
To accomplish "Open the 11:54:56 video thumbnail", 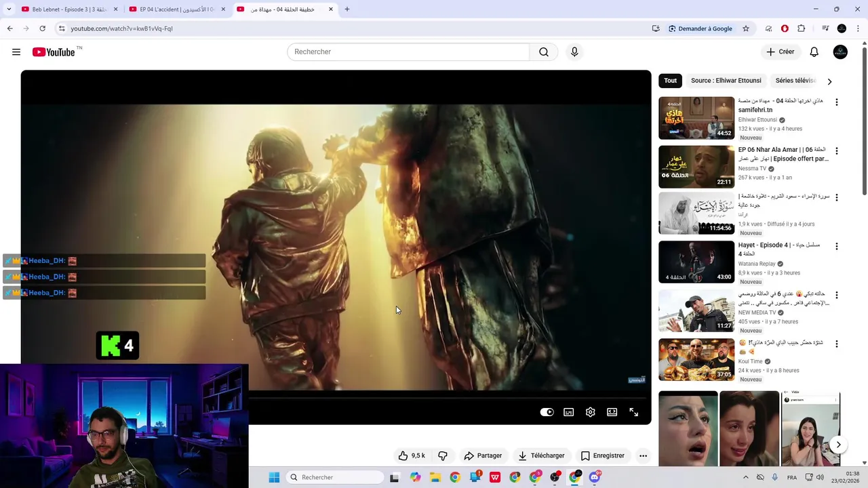I will (696, 213).
